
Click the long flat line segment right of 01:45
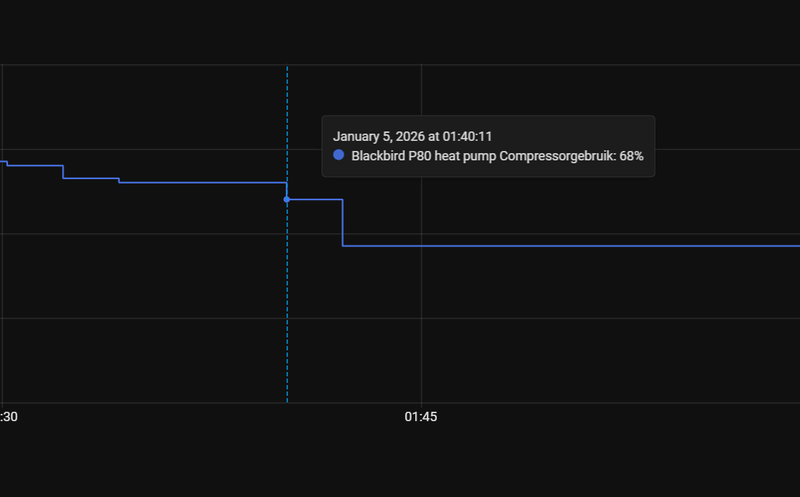(x=600, y=245)
